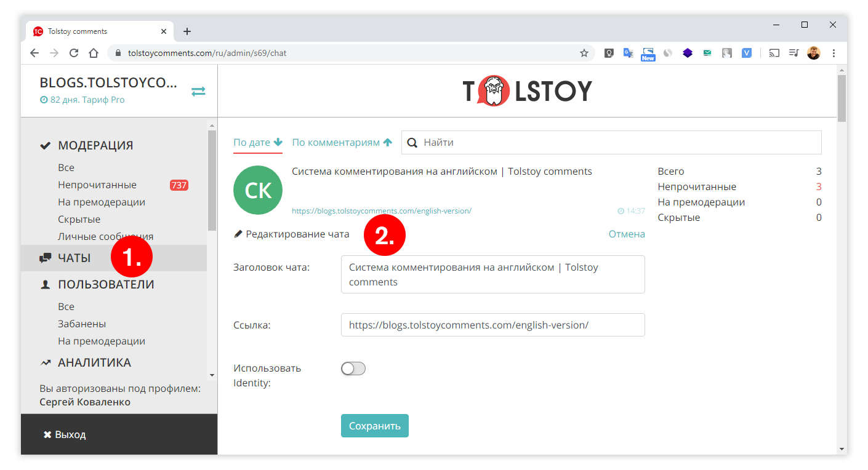Click Выход to log out

point(65,434)
